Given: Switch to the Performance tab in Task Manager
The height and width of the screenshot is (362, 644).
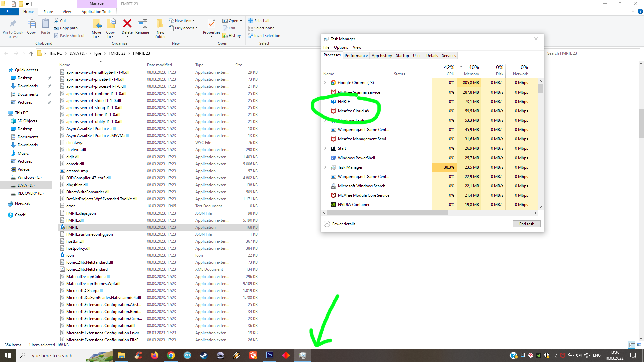Looking at the screenshot, I should click(356, 55).
